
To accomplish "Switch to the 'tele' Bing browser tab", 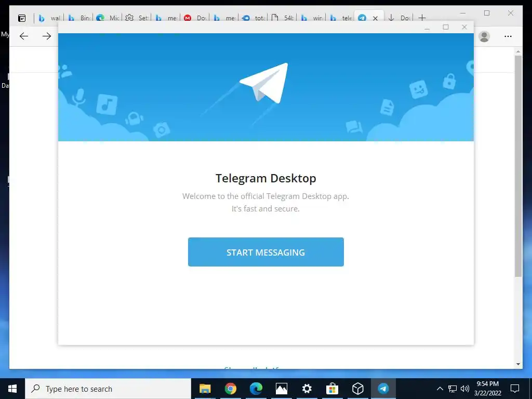I will tap(341, 18).
